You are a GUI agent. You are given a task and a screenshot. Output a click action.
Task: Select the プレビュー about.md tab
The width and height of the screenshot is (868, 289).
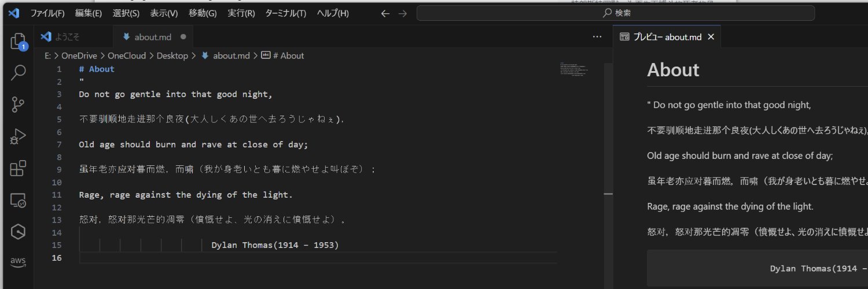667,36
